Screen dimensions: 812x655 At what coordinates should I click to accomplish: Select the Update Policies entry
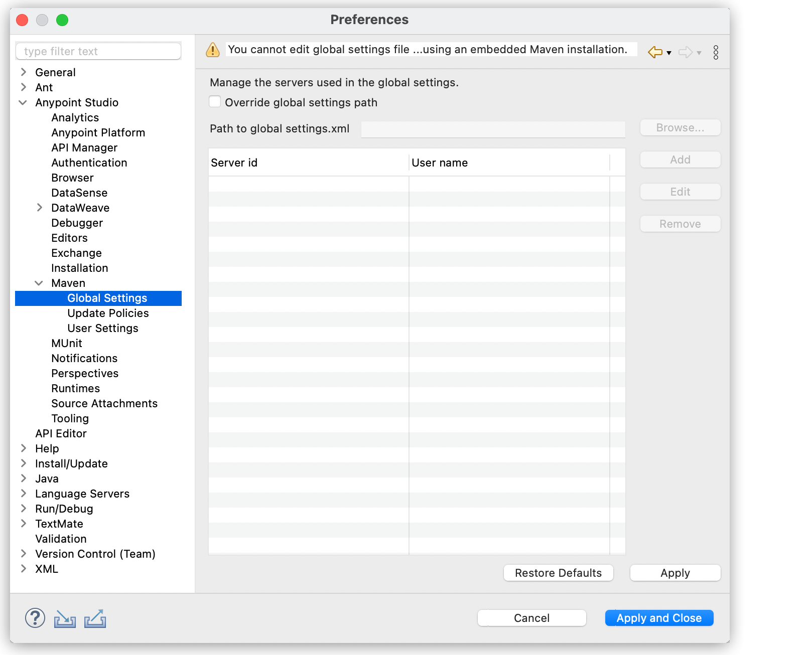tap(107, 313)
